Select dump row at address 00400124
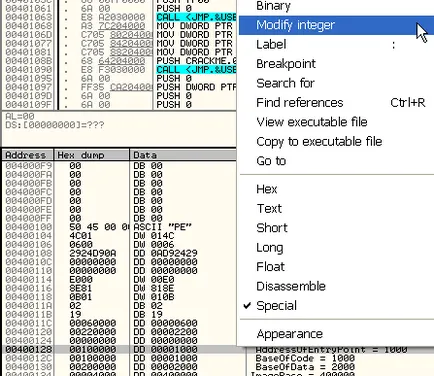The image size is (434, 376). [x=119, y=340]
